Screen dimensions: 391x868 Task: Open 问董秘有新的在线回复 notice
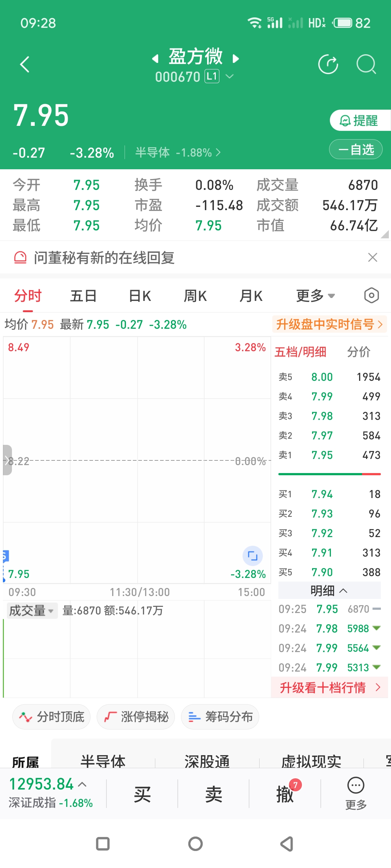point(104,258)
